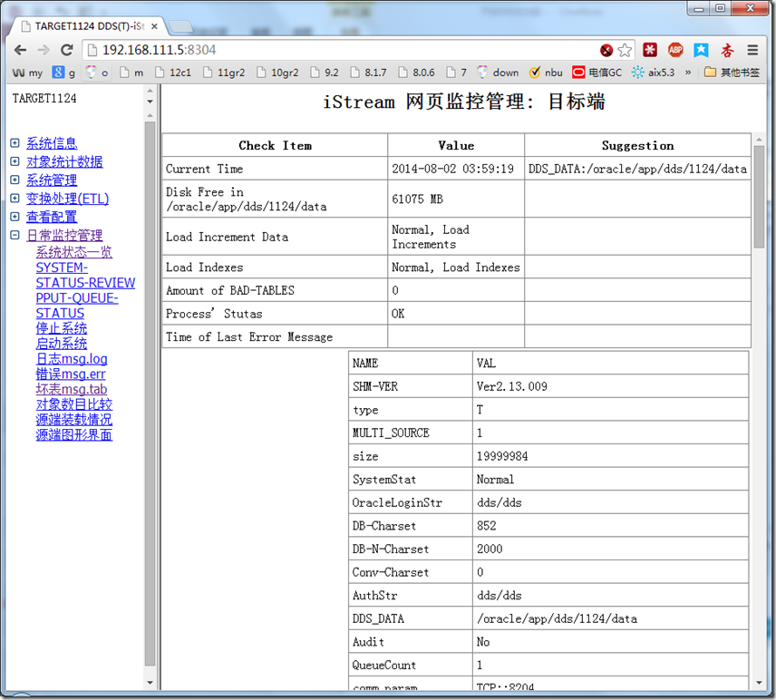Click the main page scroll-down arrow
776x700 pixels.
(759, 683)
